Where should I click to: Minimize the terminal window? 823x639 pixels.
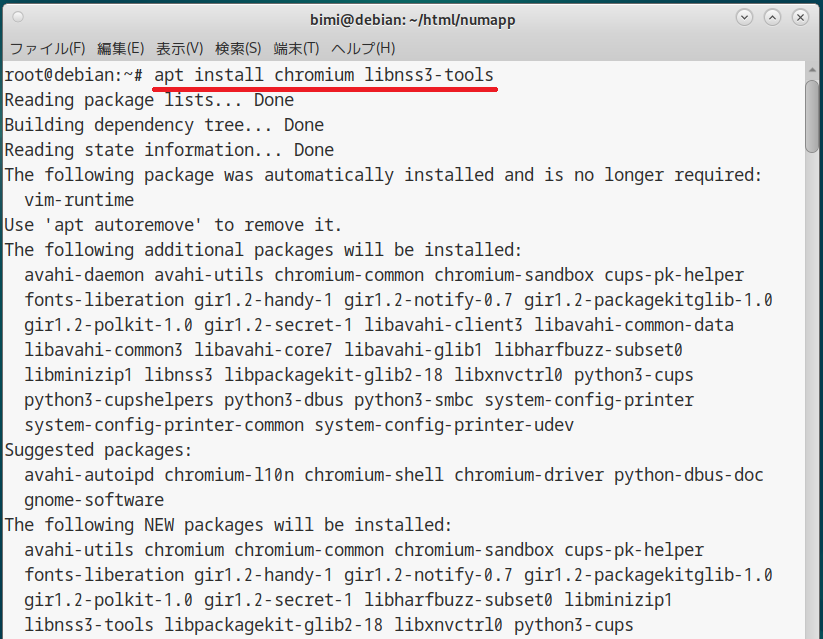744,18
